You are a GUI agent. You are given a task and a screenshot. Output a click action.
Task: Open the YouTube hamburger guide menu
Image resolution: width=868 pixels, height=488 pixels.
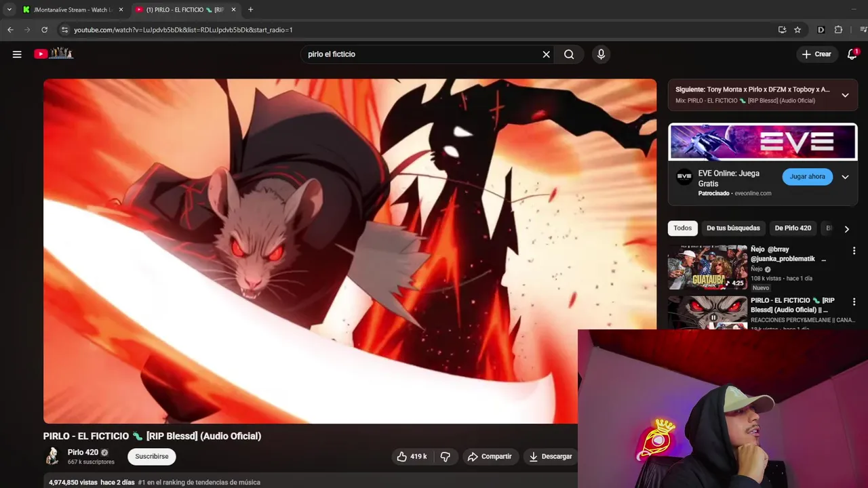coord(17,54)
